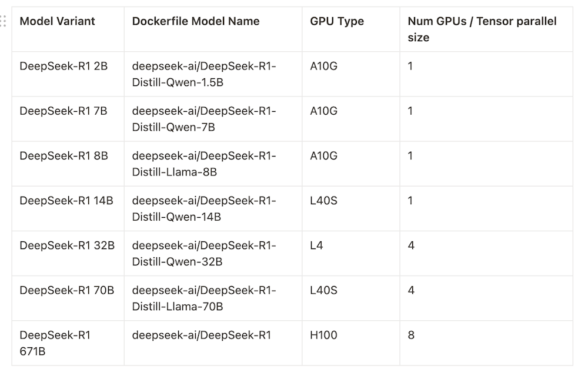Click GPU count 4 in the 32B row

486,253
